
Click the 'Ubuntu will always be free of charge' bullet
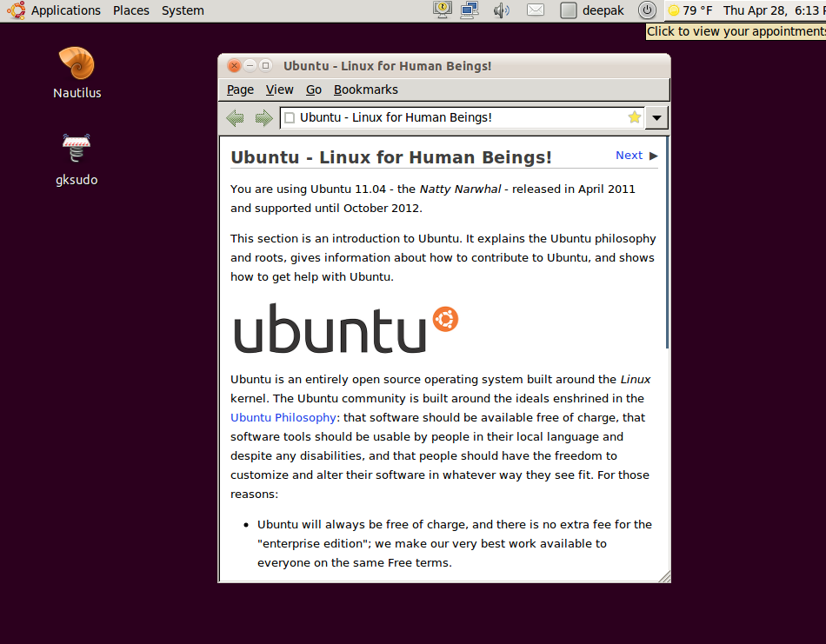click(454, 543)
